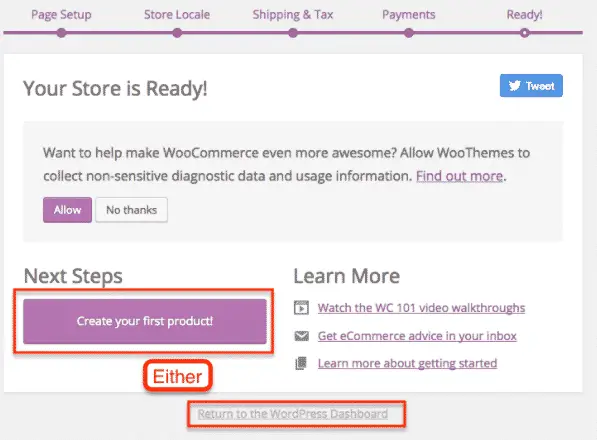
Task: Open Learn more about getting started link
Action: [x=407, y=363]
